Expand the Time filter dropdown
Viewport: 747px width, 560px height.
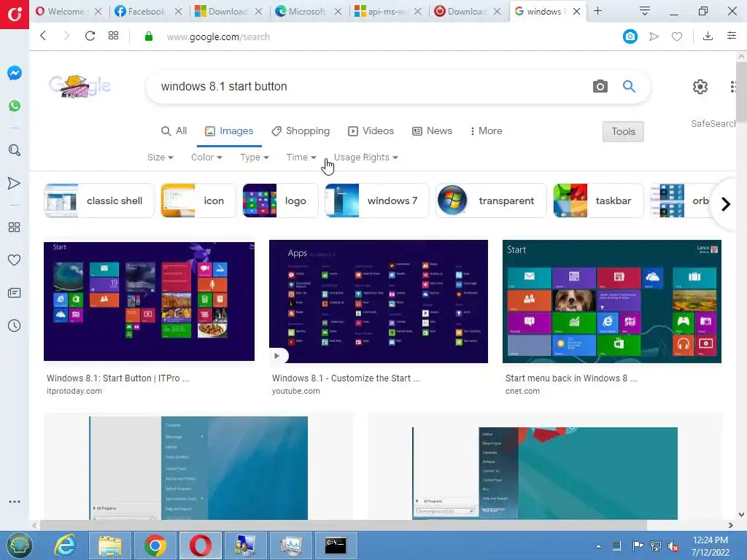point(301,157)
